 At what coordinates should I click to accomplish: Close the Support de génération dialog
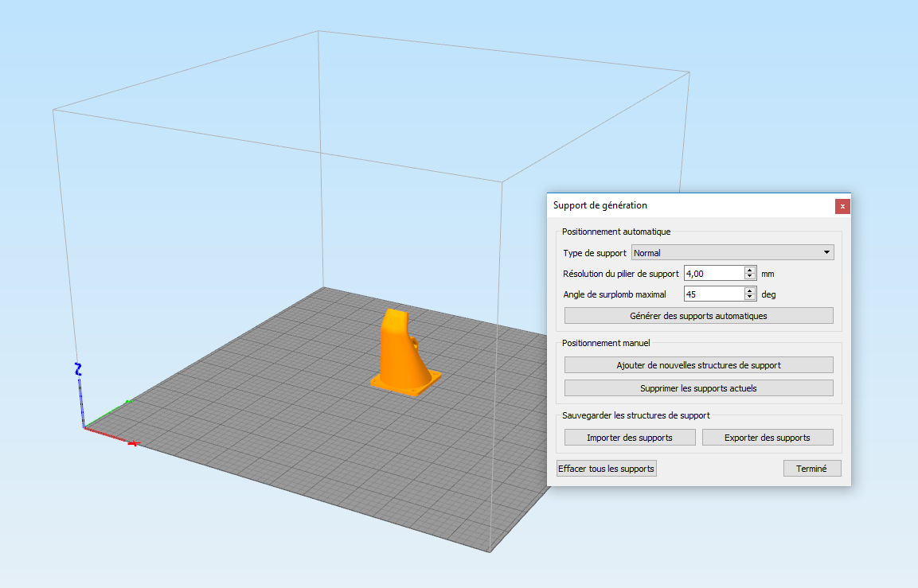(842, 206)
